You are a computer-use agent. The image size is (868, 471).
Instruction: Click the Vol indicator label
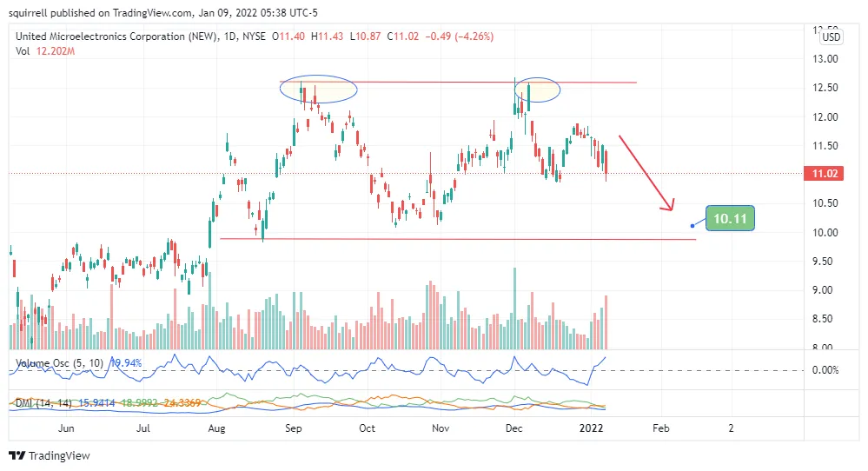pos(23,51)
